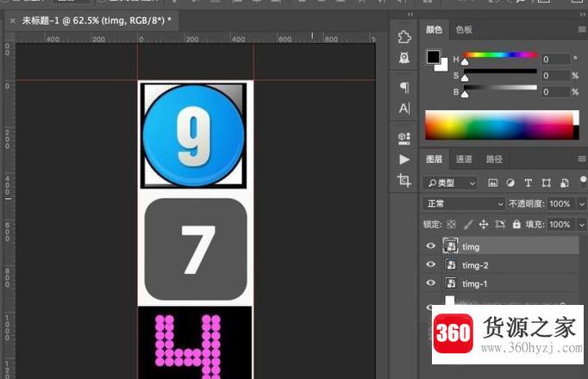Open the Color panel menu icon
The height and width of the screenshot is (379, 588).
[x=582, y=29]
